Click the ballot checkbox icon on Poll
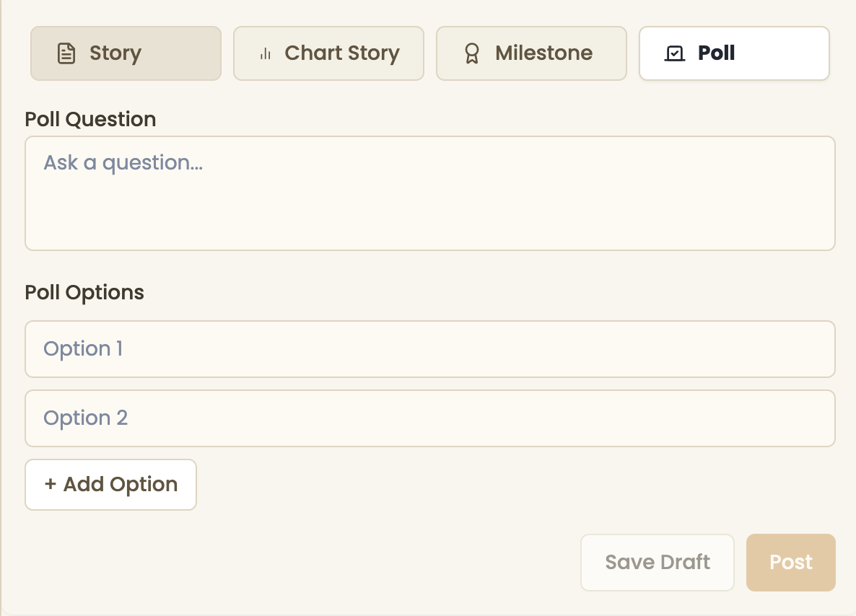The height and width of the screenshot is (616, 856). point(674,53)
